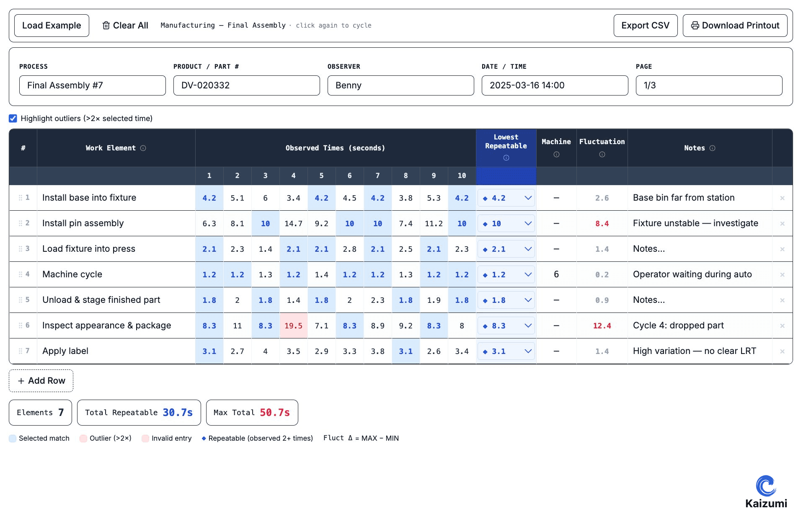Open row 4 repeatable dropdown showing 1.2
This screenshot has height=532, width=806.
pos(506,275)
